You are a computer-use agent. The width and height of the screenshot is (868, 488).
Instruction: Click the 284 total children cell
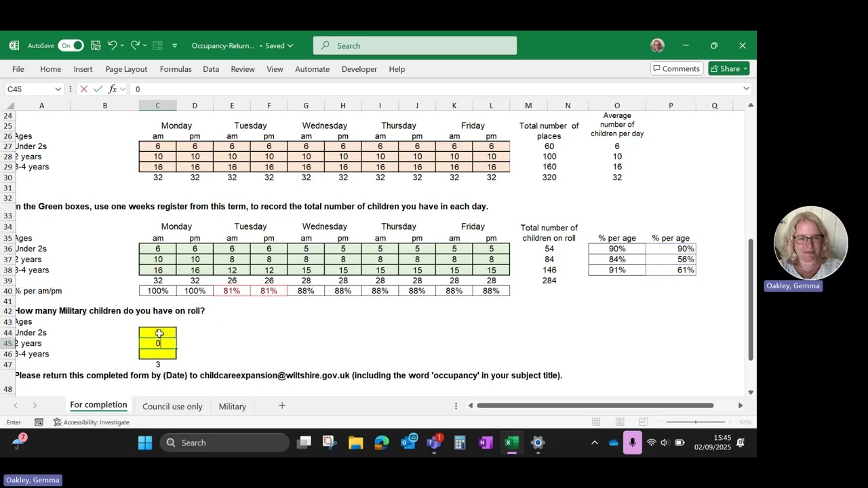(549, 281)
